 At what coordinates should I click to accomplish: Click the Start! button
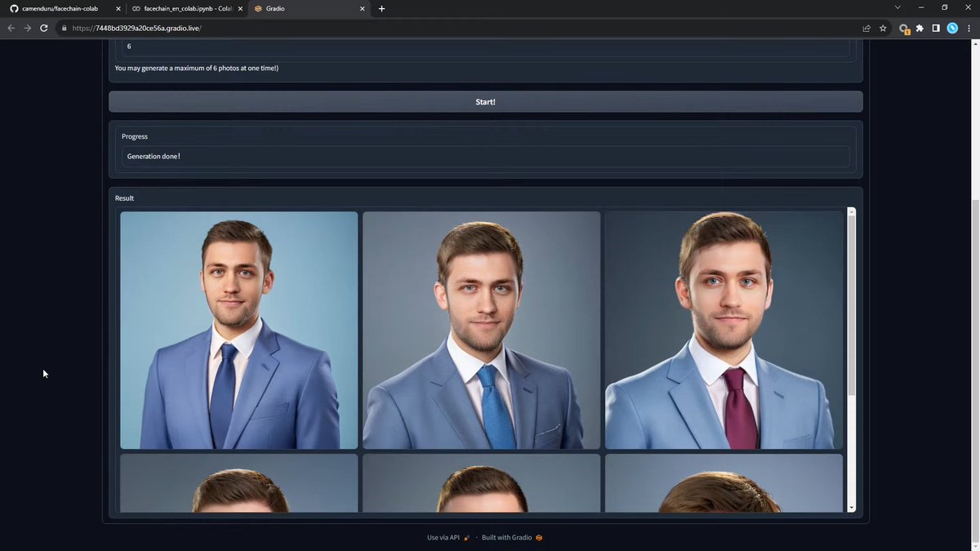[x=485, y=102]
